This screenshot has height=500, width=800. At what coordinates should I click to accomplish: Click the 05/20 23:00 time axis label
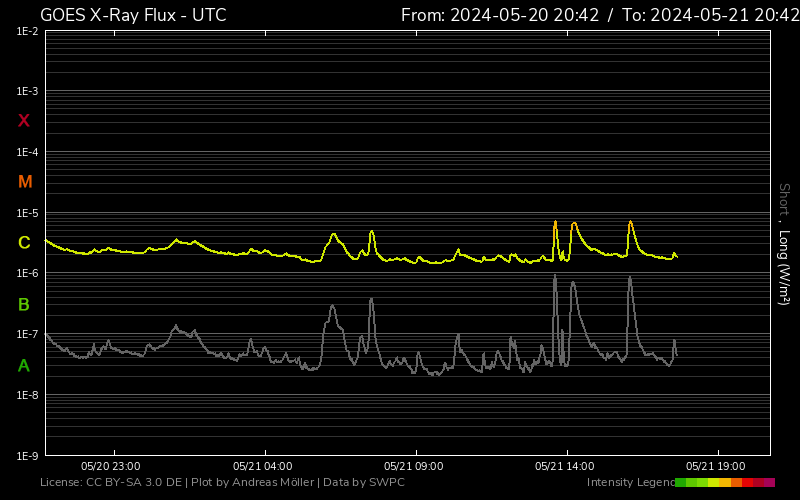tap(111, 466)
